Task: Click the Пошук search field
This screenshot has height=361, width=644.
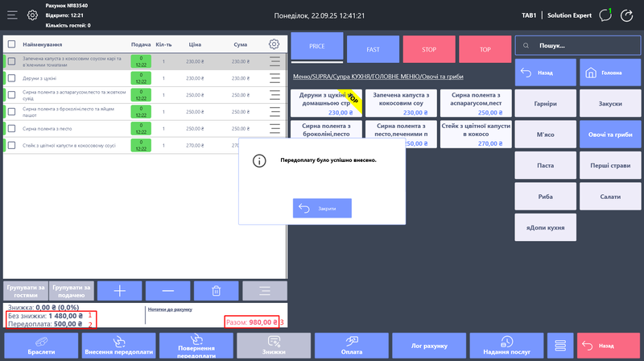Action: click(x=577, y=46)
